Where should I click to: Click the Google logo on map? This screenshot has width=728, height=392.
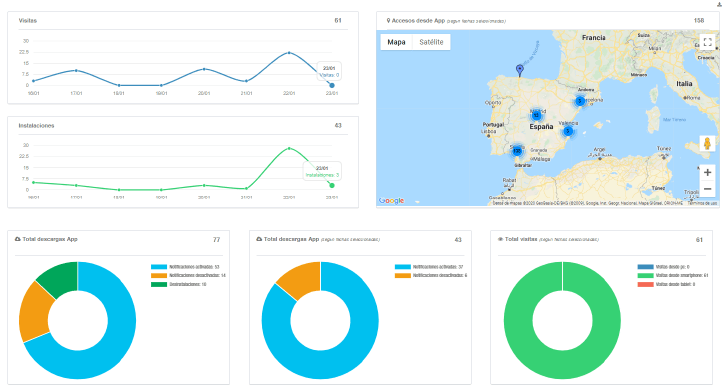tap(391, 201)
